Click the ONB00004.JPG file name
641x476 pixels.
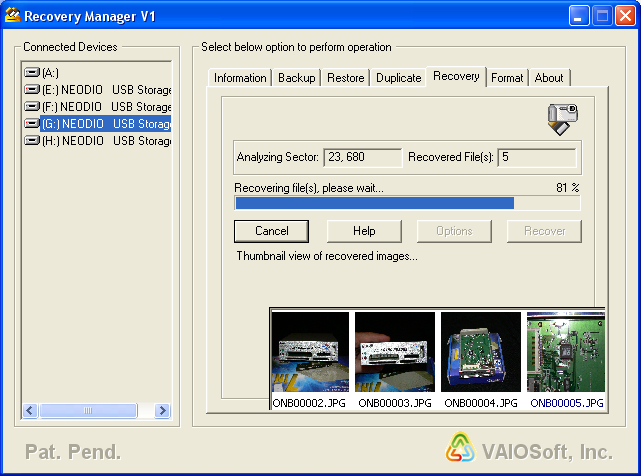[481, 403]
